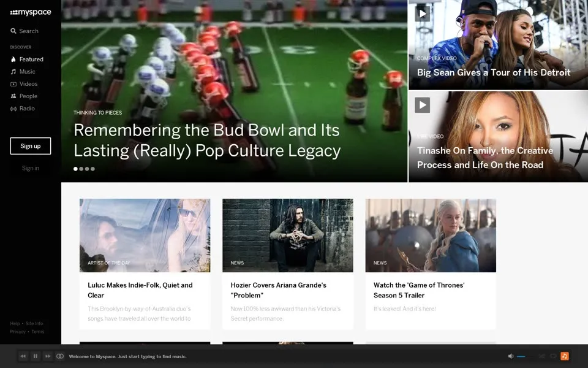The height and width of the screenshot is (368, 588).
Task: Click the previous track button in player
Action: pos(23,356)
